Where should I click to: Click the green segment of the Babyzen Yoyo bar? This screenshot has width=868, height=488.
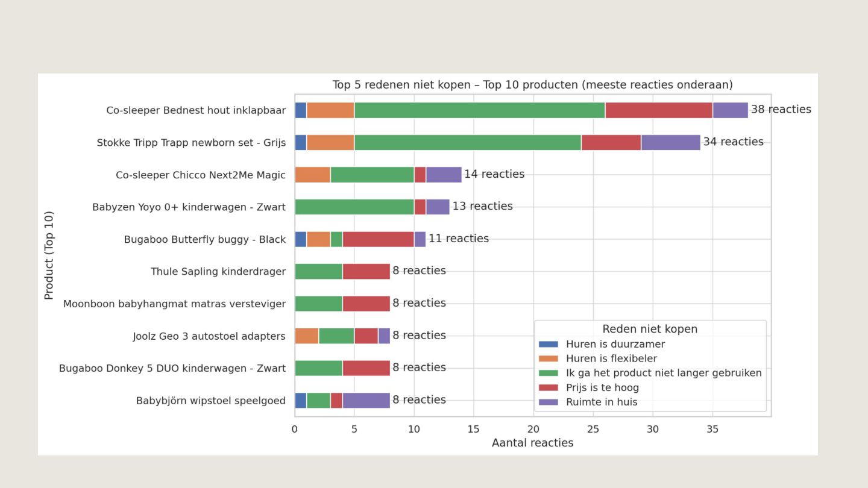354,207
